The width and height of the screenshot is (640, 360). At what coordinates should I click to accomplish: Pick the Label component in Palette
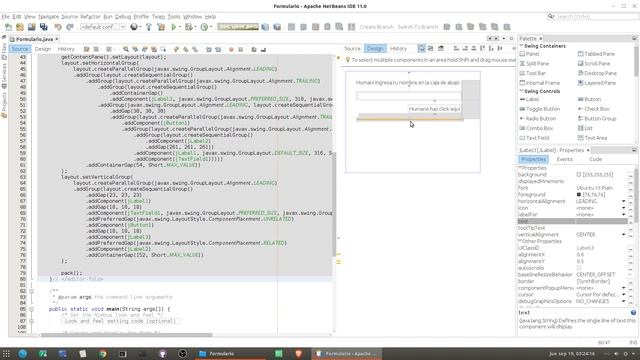(529, 99)
